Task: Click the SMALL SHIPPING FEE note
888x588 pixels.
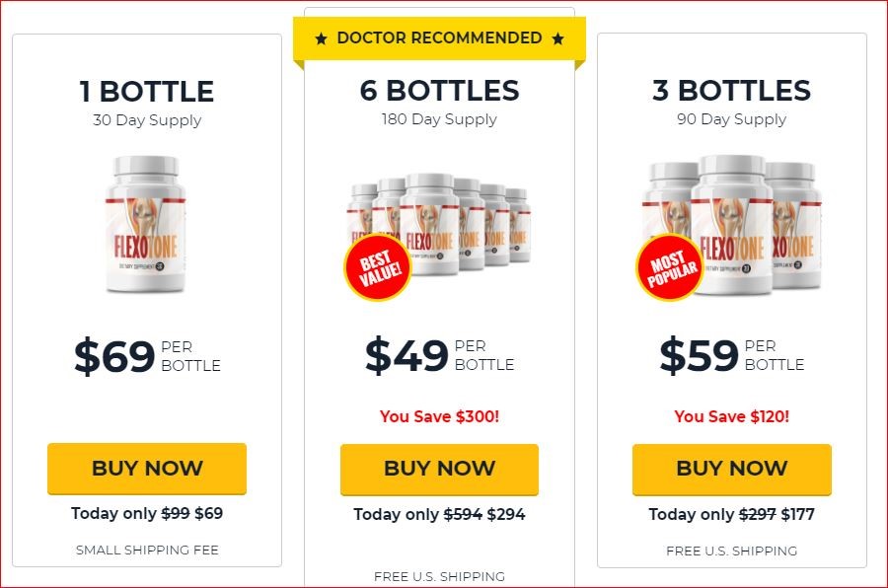Action: [147, 551]
